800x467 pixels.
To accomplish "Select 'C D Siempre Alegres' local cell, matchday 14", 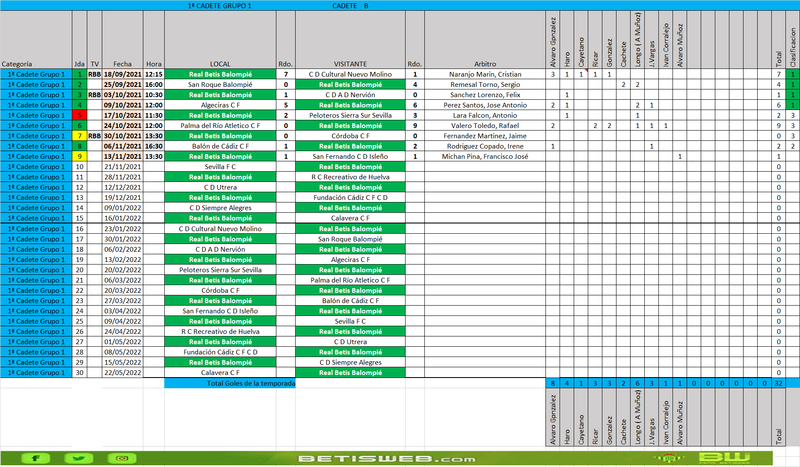I will [220, 208].
